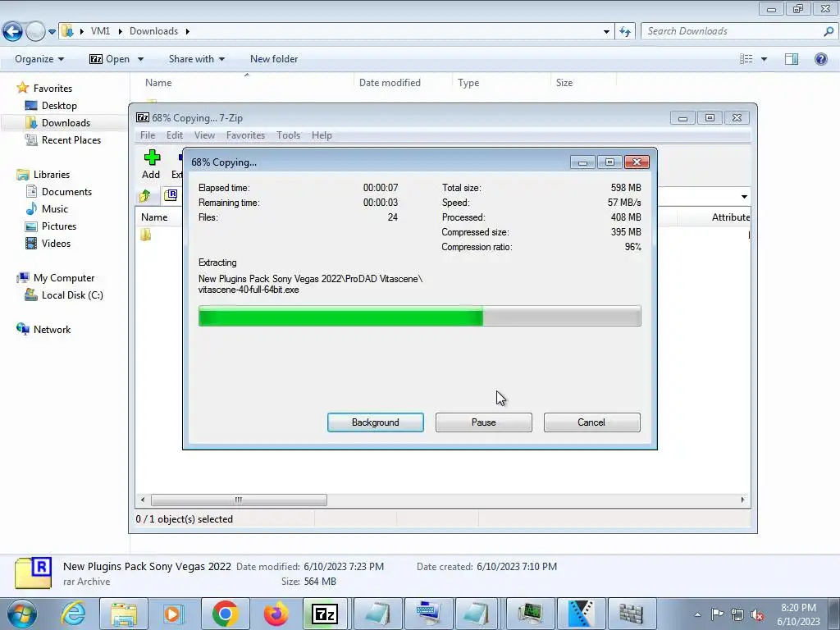Image resolution: width=840 pixels, height=630 pixels.
Task: Cancel the copying operation
Action: (x=592, y=422)
